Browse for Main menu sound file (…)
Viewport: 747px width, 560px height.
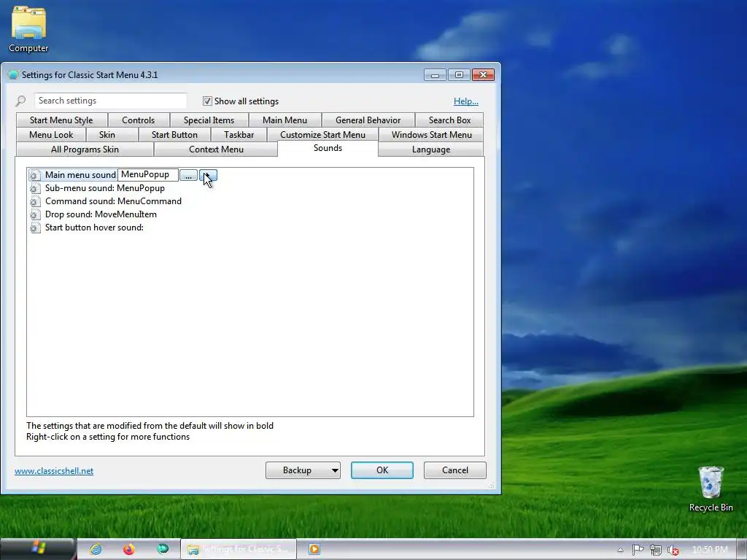point(189,175)
